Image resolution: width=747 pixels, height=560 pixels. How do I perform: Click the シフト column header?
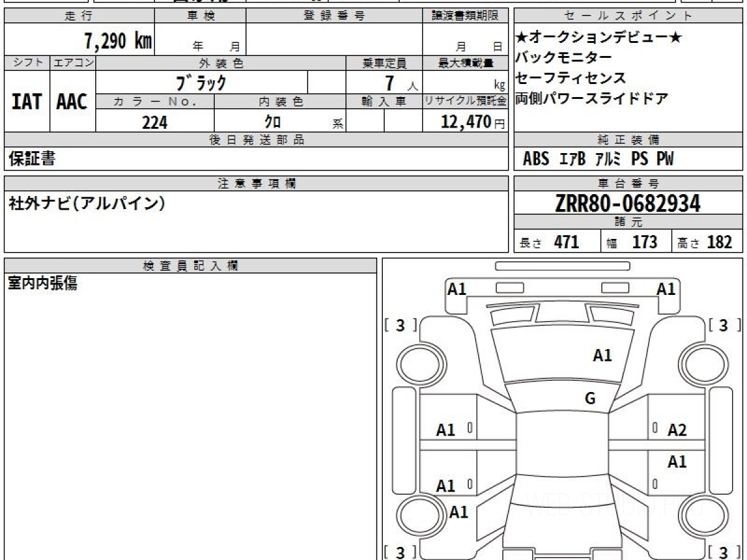coord(27,63)
